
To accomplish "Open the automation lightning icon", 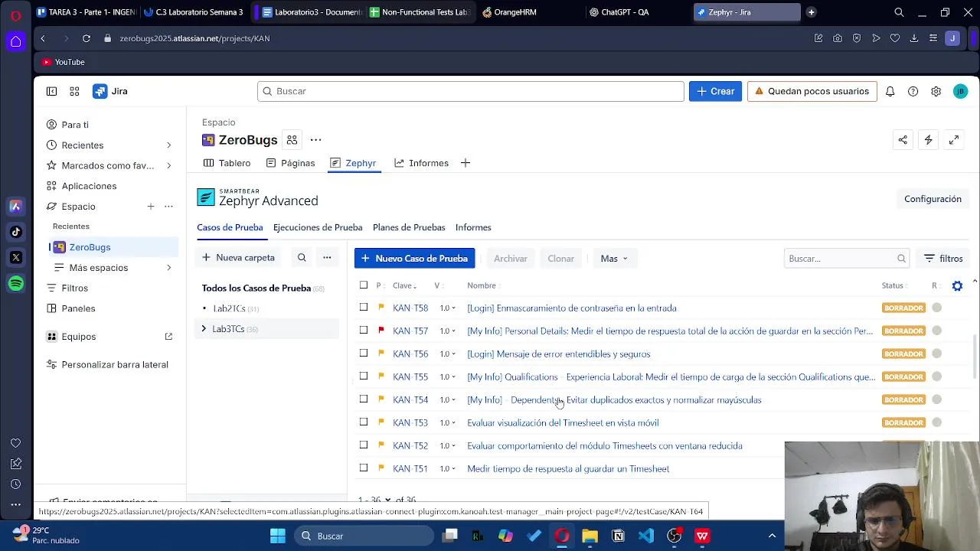I will (928, 140).
